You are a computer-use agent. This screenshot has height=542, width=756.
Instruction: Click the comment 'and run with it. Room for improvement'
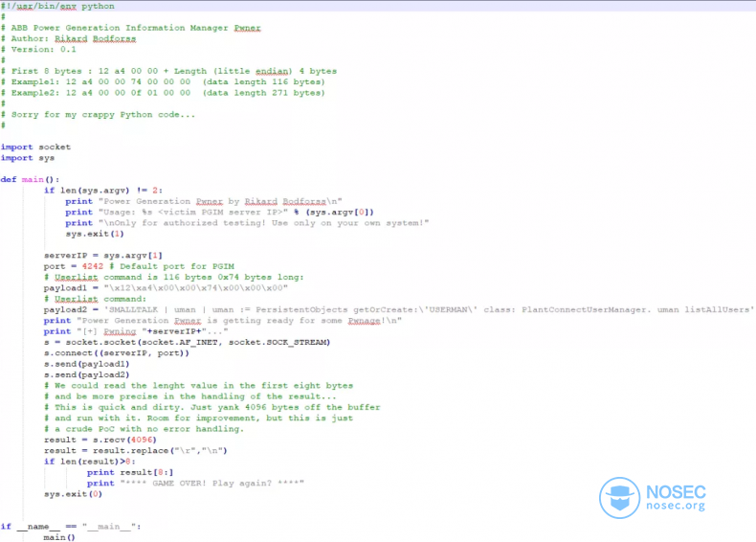point(199,418)
